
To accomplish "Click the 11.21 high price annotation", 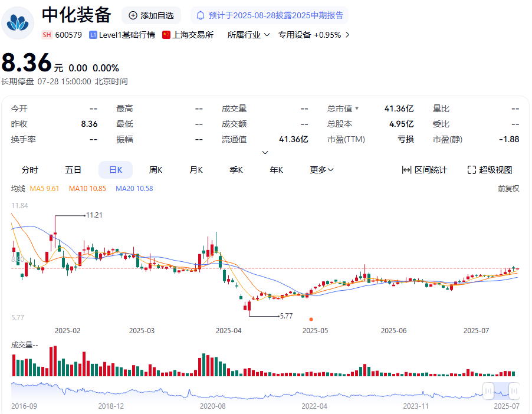I will coord(94,215).
